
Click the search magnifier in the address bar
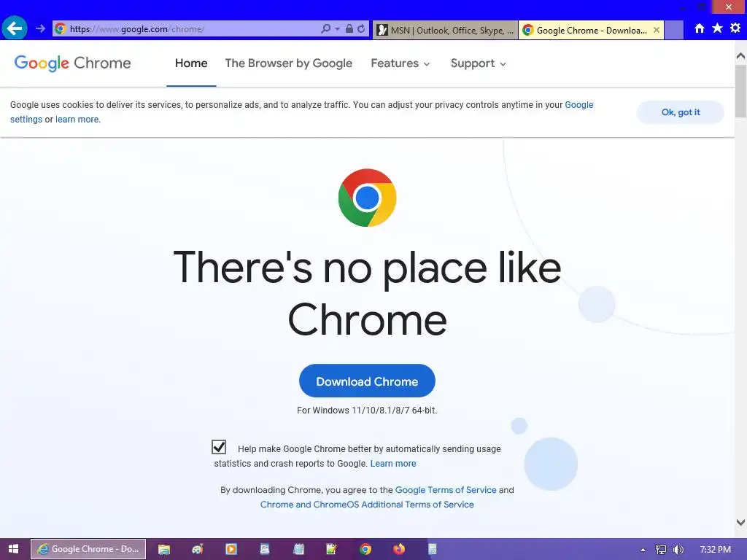[x=326, y=28]
